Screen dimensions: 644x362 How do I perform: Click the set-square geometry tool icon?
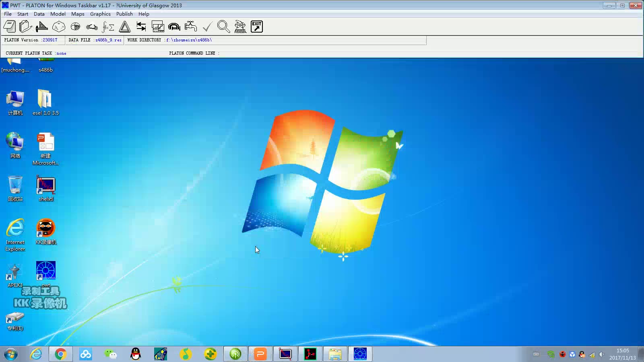click(42, 27)
